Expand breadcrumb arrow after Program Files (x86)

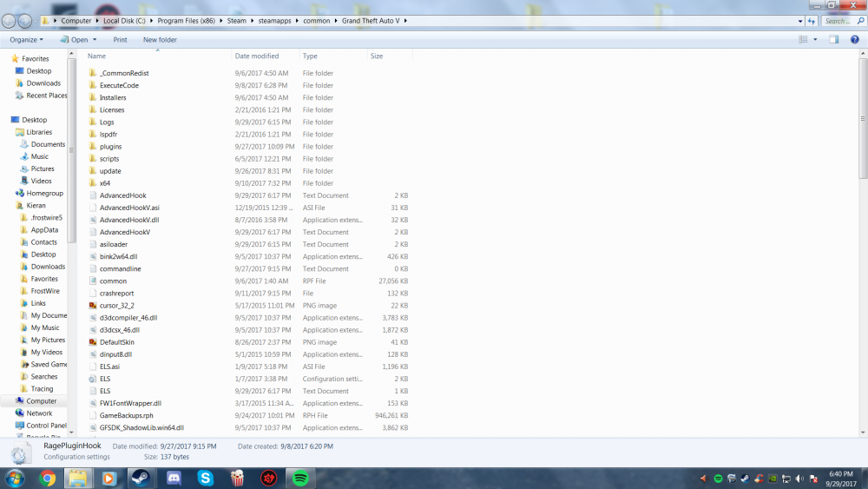220,21
